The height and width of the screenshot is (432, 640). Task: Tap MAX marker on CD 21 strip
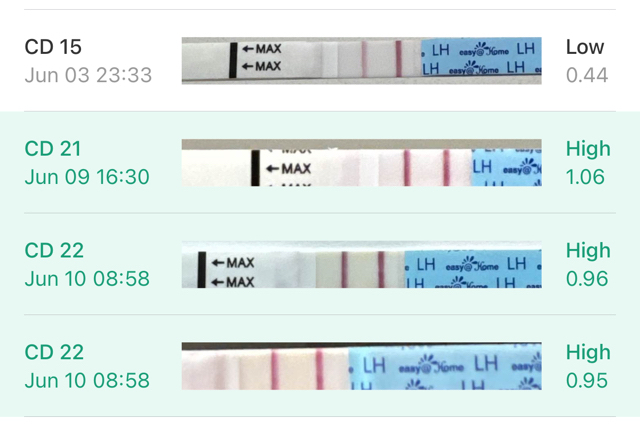(x=288, y=168)
